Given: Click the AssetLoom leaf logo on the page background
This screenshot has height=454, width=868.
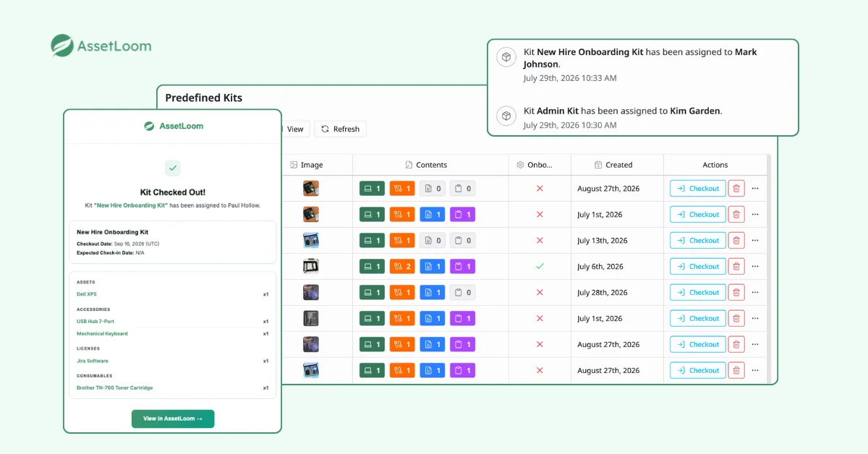Looking at the screenshot, I should [62, 46].
